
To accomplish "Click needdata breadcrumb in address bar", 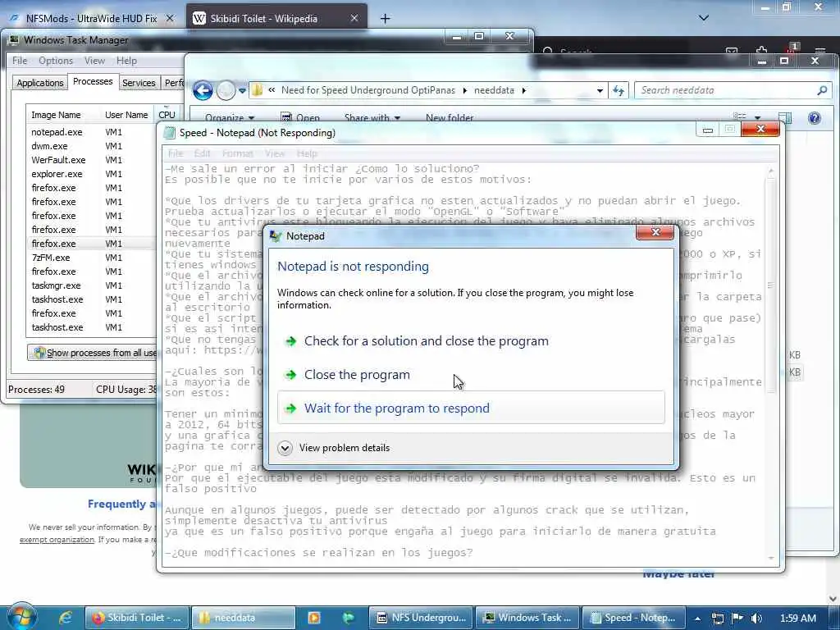I will (x=494, y=90).
